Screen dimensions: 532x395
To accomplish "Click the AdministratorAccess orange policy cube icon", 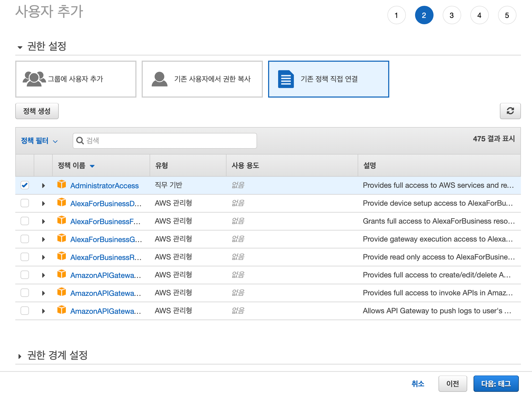I will pos(62,184).
